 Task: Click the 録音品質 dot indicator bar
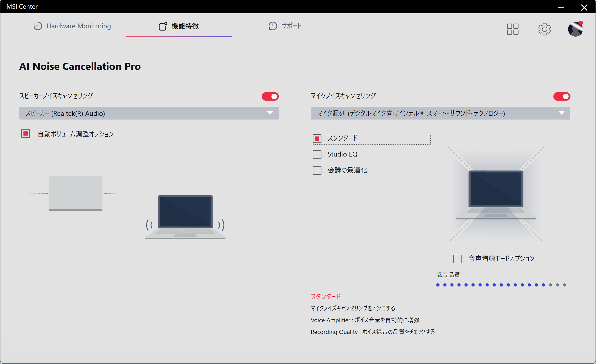[x=501, y=285]
